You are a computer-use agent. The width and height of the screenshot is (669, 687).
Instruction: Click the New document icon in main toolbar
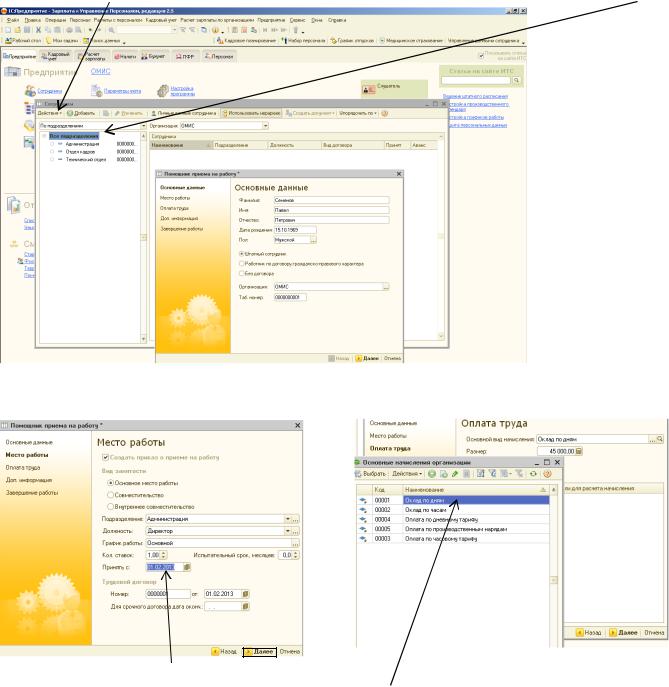pyautogui.click(x=7, y=30)
